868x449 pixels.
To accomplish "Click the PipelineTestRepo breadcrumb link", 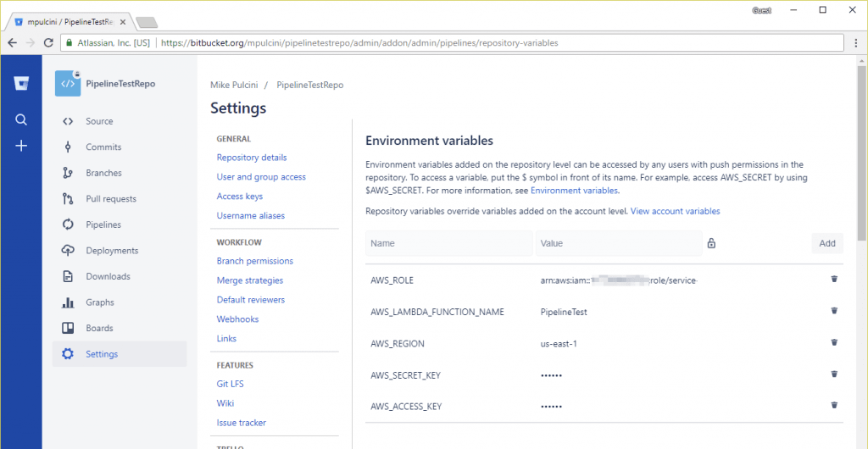I will point(309,86).
